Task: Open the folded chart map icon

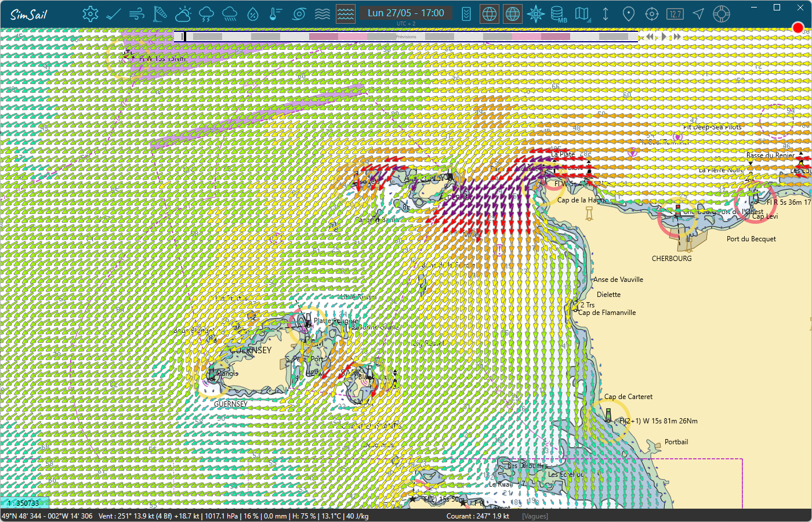Action: tap(582, 14)
